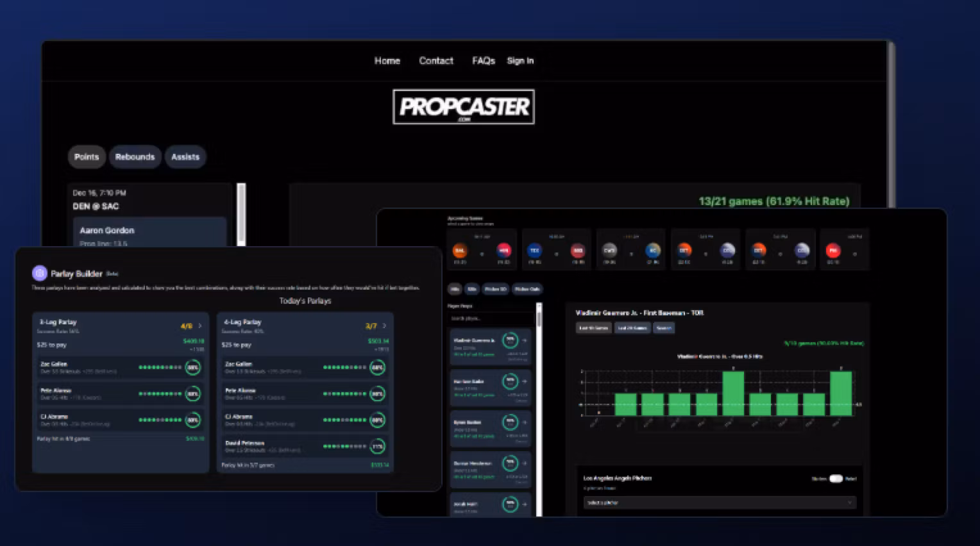Open the Contact page from the navigation
This screenshot has width=980, height=546.
click(x=435, y=60)
